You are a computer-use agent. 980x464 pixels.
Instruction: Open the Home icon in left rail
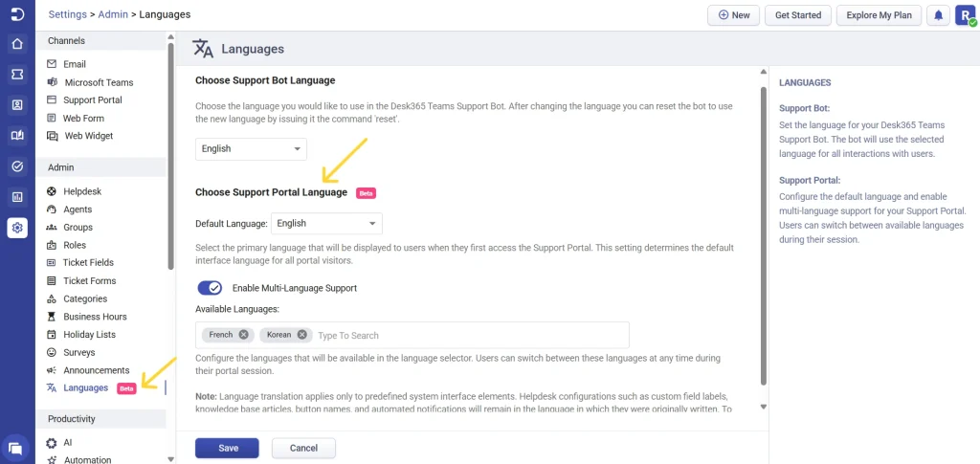[x=17, y=44]
